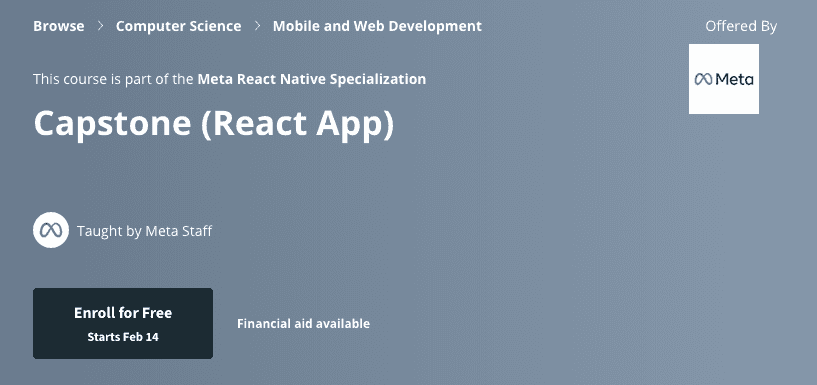Click chevron between Browse and Computer Science
The height and width of the screenshot is (385, 817).
(x=100, y=26)
